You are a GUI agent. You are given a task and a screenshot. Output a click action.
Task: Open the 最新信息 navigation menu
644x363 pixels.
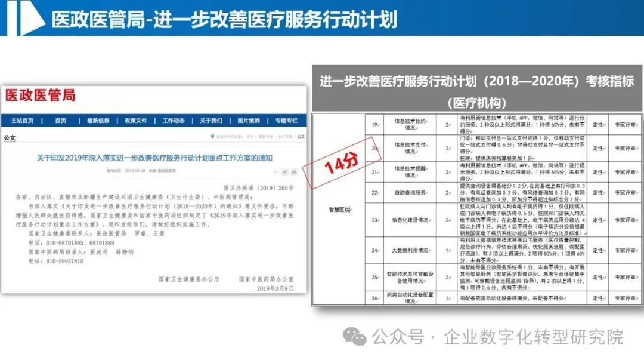click(x=98, y=120)
